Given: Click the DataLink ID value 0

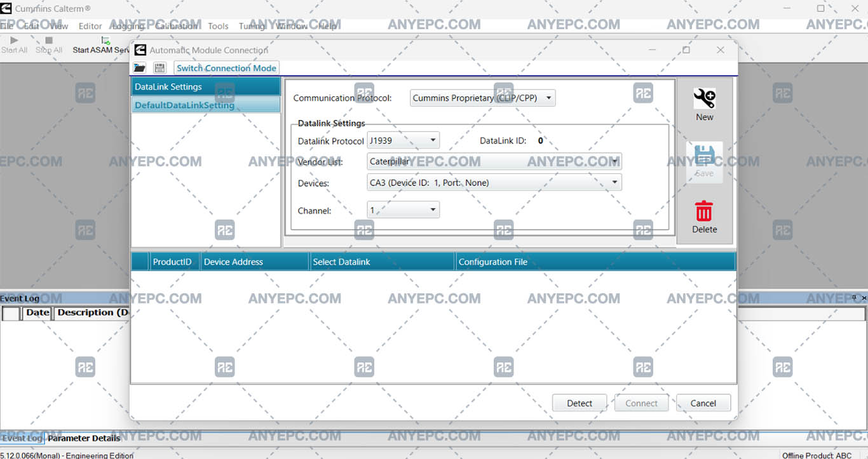Looking at the screenshot, I should [541, 141].
